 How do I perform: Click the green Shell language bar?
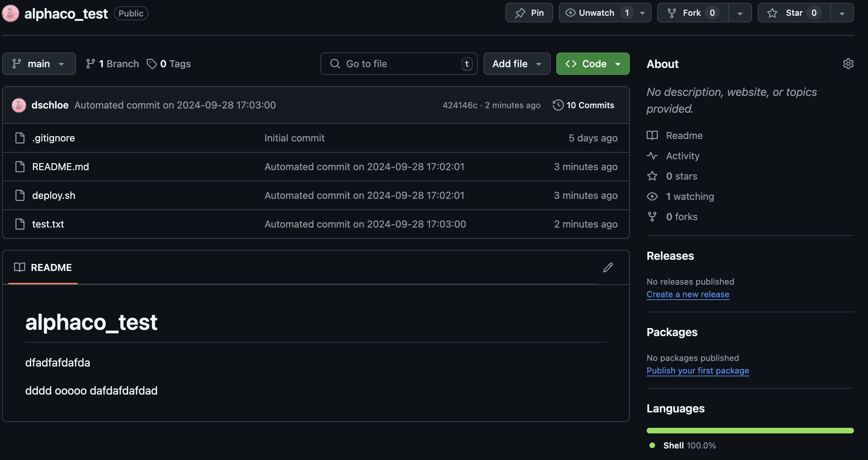750,431
